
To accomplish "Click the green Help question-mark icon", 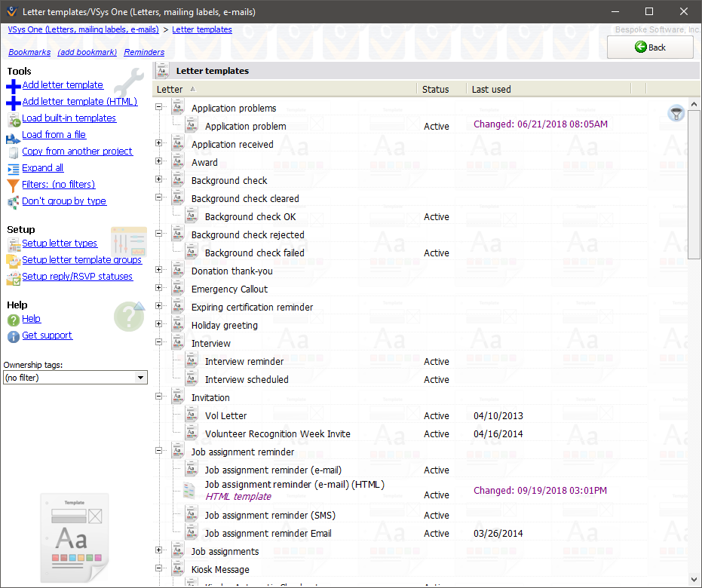I will [13, 319].
